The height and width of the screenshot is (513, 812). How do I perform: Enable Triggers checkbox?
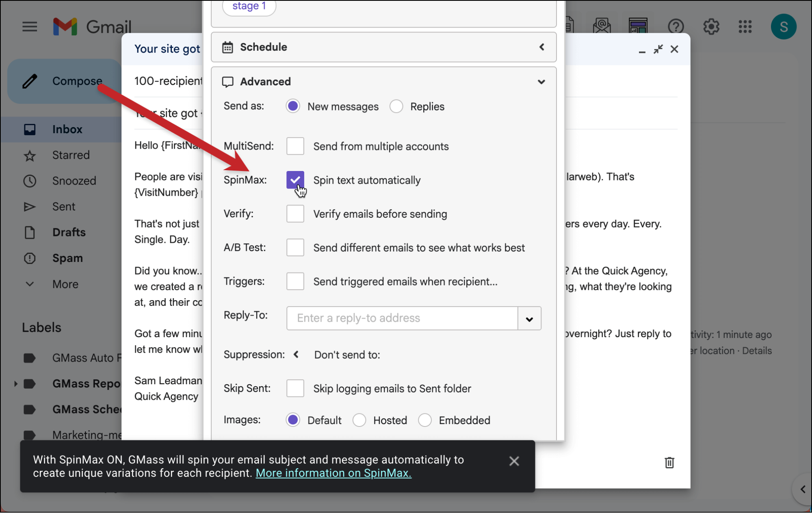[295, 281]
